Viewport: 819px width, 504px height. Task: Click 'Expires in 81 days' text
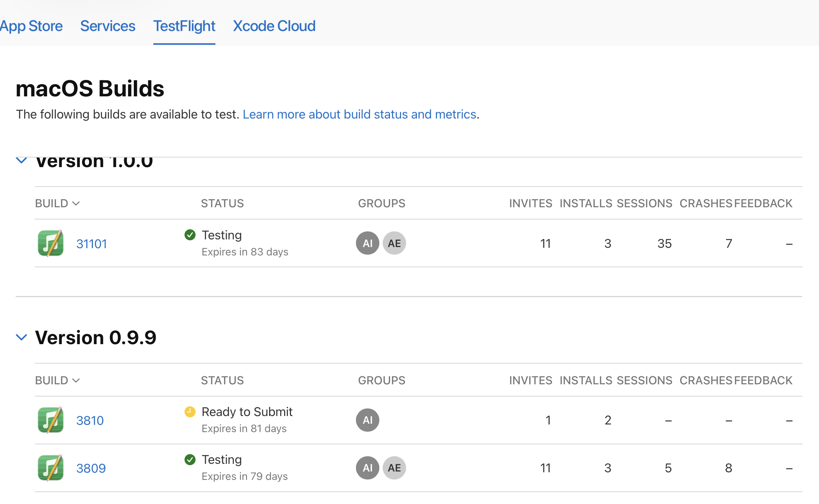point(244,429)
